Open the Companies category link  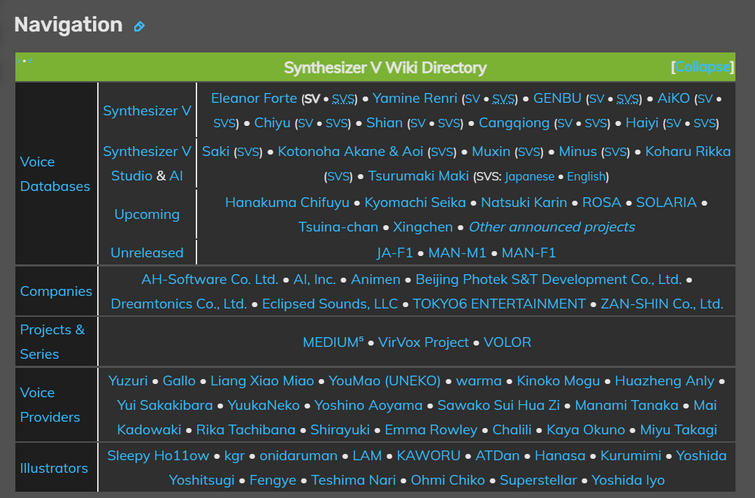(x=56, y=291)
